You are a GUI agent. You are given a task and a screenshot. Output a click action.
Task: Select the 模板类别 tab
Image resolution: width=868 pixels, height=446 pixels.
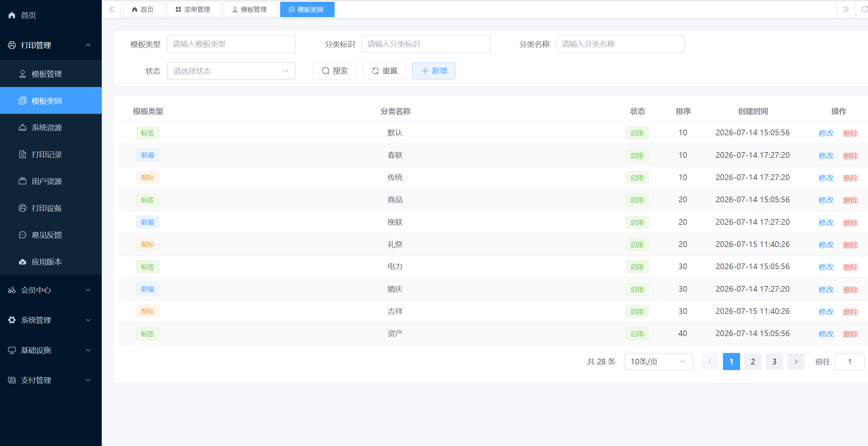(307, 9)
